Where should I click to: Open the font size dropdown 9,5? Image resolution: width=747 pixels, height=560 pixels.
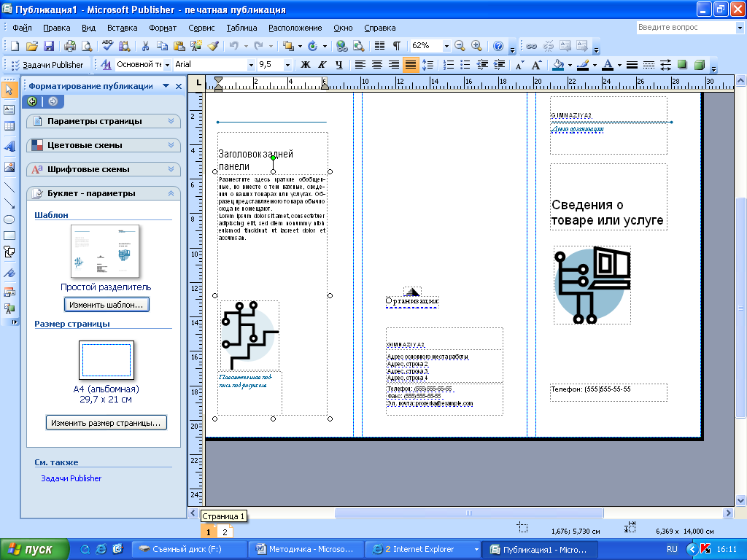click(287, 65)
